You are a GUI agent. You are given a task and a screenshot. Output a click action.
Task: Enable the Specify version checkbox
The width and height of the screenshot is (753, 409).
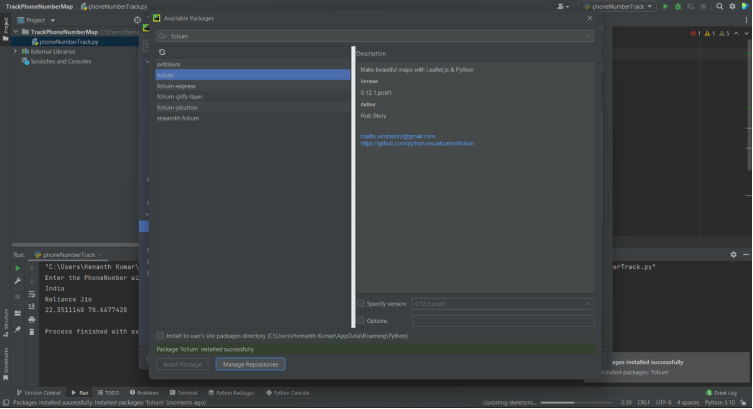point(361,303)
